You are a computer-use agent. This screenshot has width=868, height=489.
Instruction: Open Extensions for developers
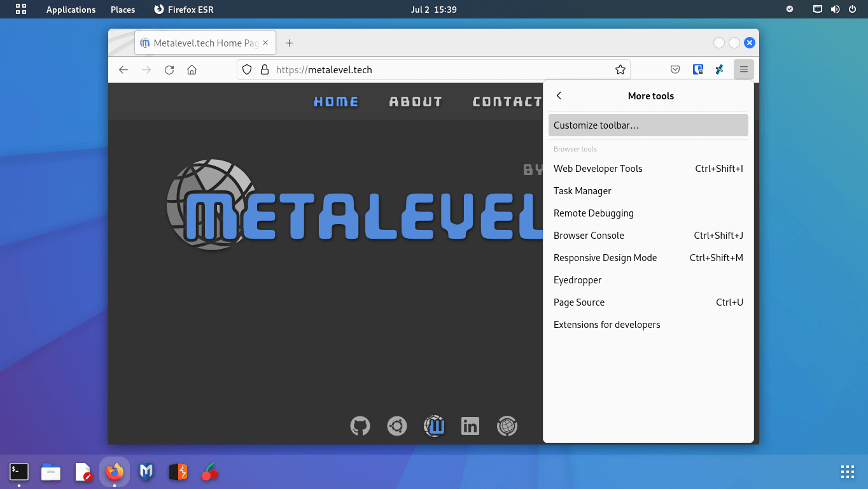[x=648, y=325]
